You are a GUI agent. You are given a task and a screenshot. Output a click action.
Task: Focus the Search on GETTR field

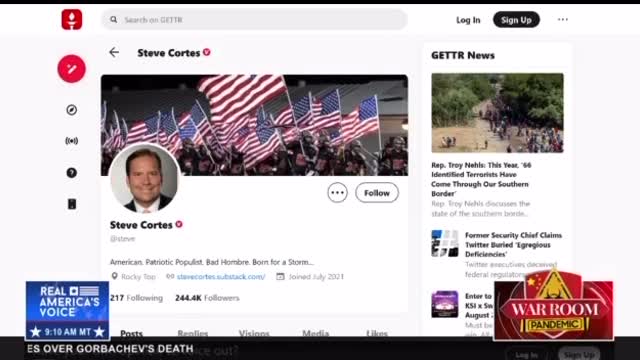point(254,20)
